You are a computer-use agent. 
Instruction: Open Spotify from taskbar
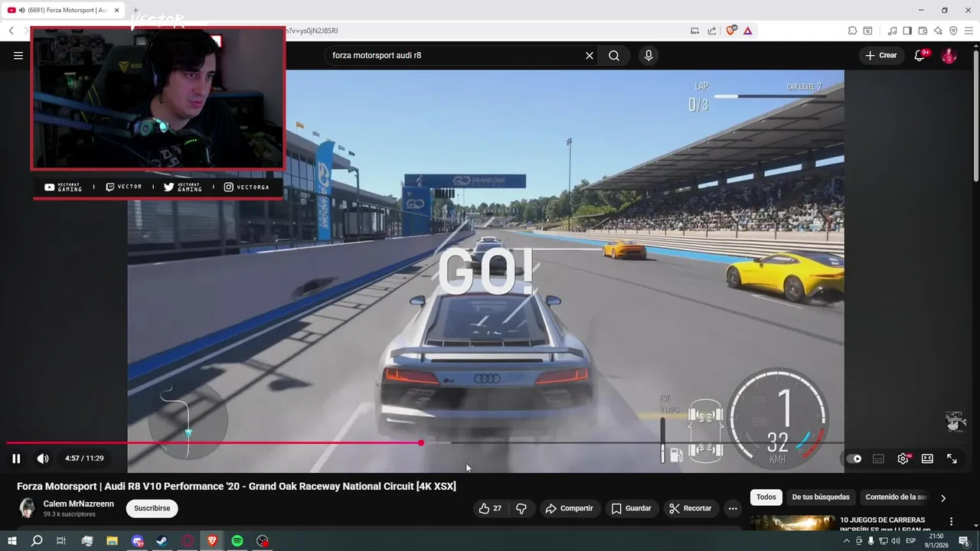click(237, 541)
